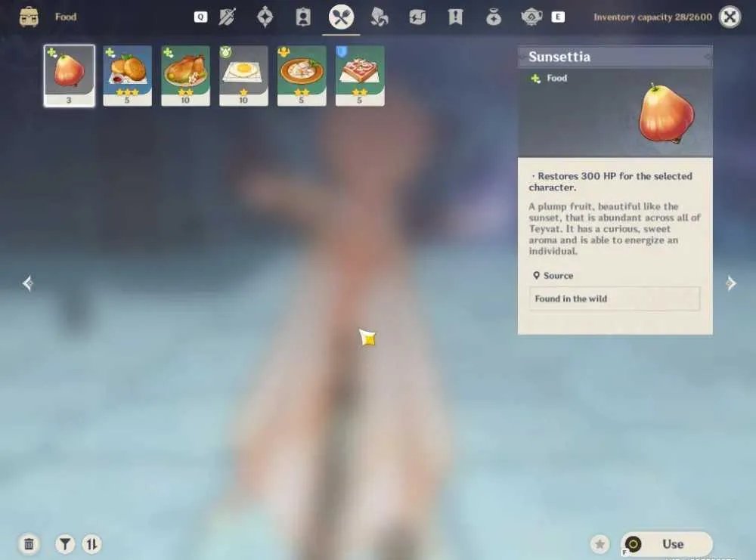This screenshot has height=560, width=756.
Task: Select the roast chicken dish item
Action: pyautogui.click(x=186, y=76)
